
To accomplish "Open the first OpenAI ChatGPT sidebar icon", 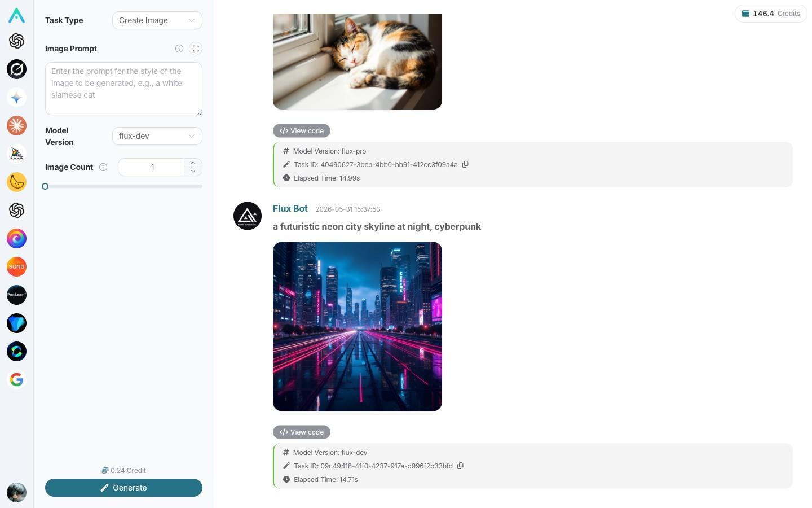I will pyautogui.click(x=16, y=41).
